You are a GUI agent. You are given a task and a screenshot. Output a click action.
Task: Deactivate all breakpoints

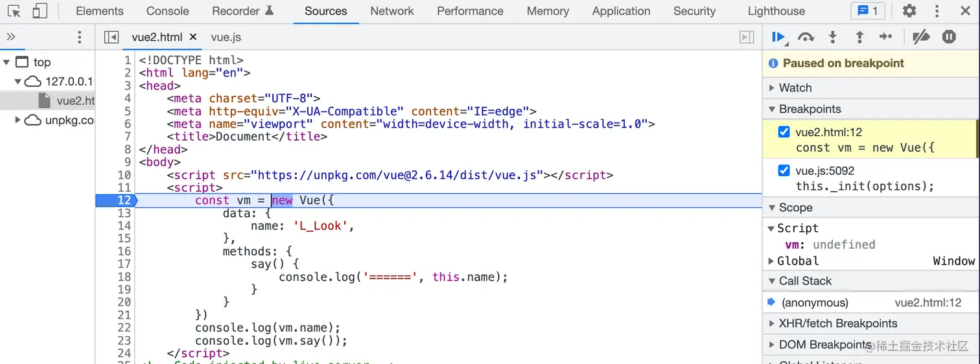(921, 38)
